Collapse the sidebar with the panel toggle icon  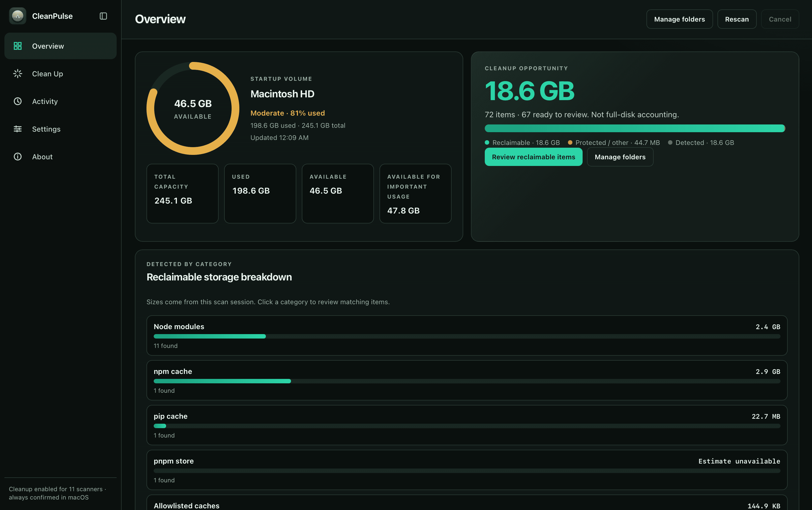tap(103, 16)
